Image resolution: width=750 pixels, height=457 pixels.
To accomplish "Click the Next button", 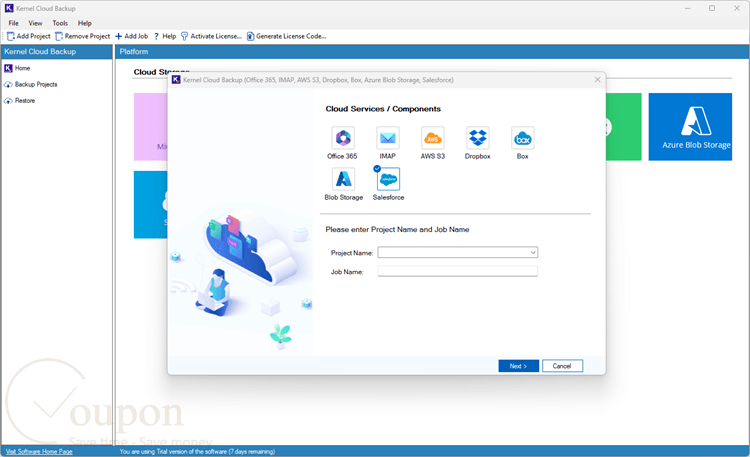I will point(518,366).
